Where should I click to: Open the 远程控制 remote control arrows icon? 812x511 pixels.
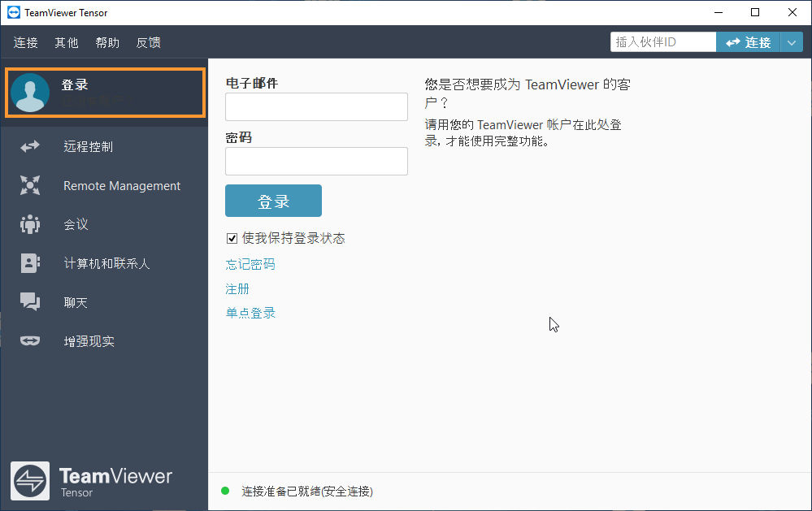pos(30,146)
